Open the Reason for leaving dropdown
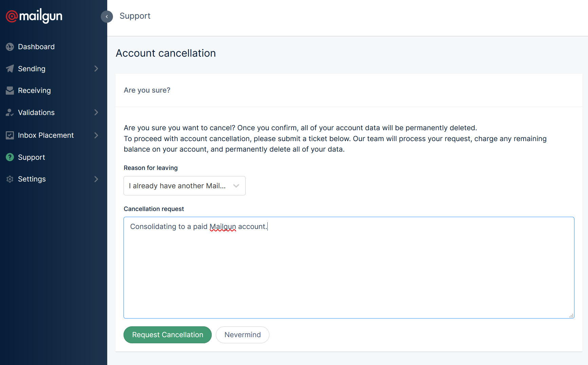 (x=185, y=186)
